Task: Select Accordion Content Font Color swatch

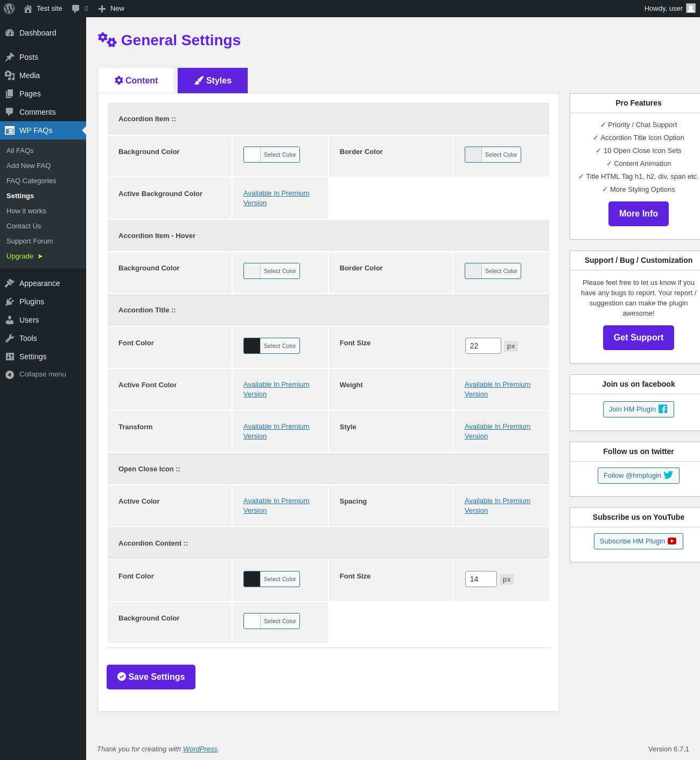Action: pos(271,579)
